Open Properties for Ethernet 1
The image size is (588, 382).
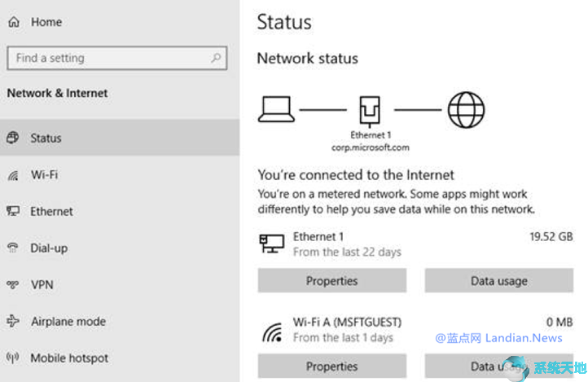point(332,281)
